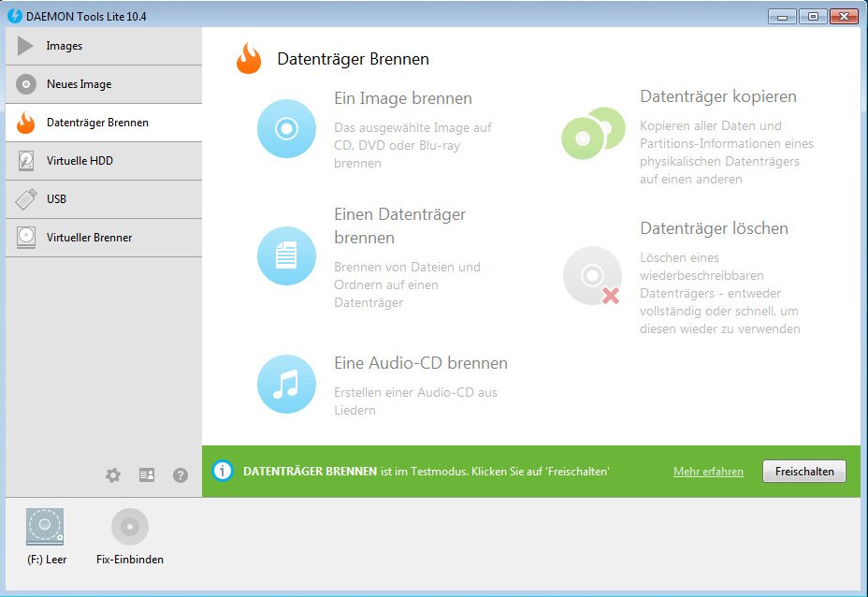868x597 pixels.
Task: Click the disc icon beside Neues Image
Action: (26, 84)
